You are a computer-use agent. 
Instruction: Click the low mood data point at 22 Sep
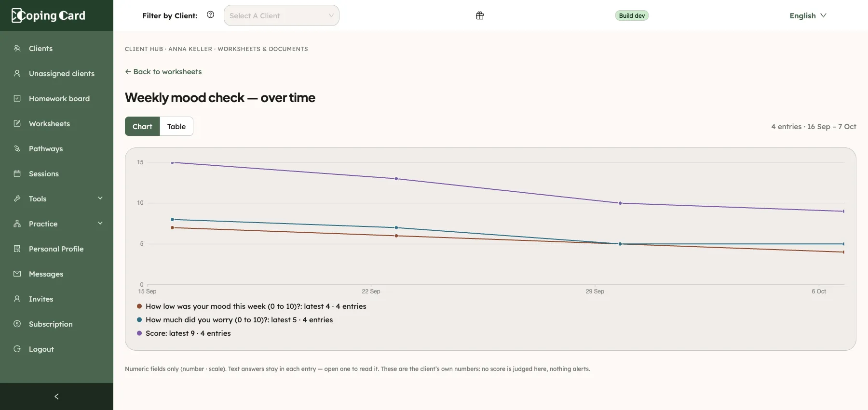coord(396,236)
